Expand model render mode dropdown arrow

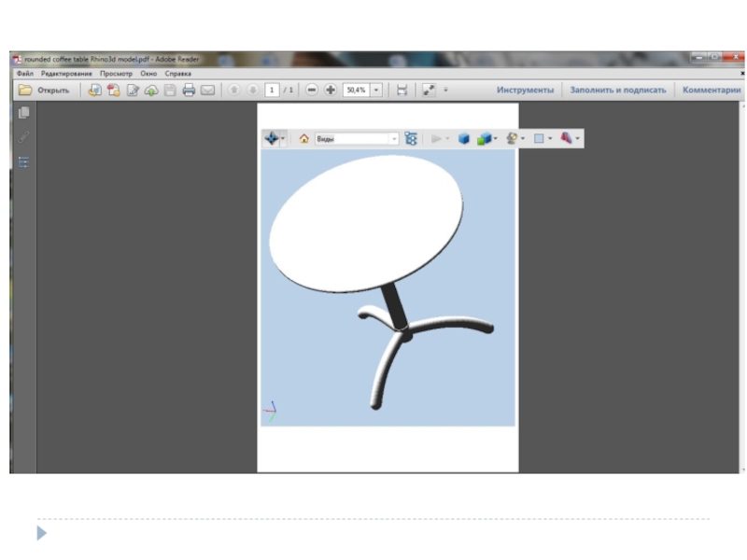[x=496, y=138]
